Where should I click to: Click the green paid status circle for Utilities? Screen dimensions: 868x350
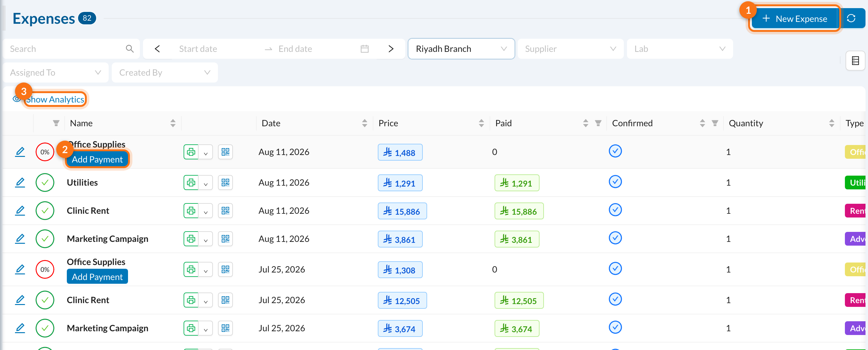45,182
